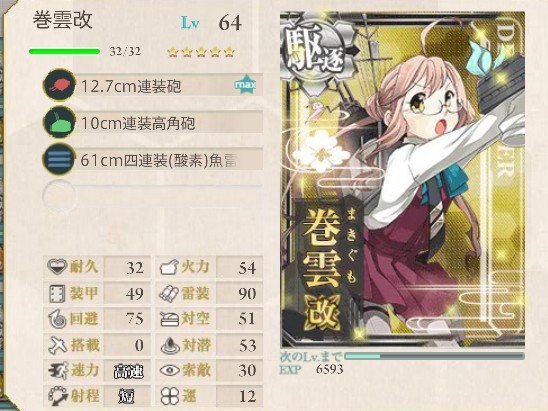Viewport: 548px width, 411px height.
Task: Click the 索敵 eye stat icon
Action: pos(170,370)
